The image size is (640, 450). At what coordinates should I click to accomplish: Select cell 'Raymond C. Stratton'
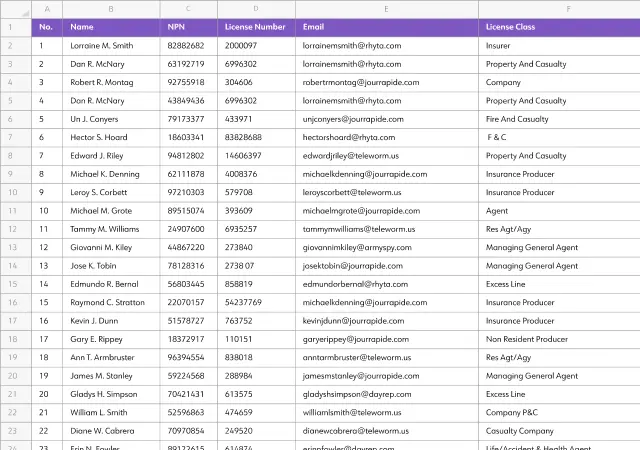click(x=111, y=303)
